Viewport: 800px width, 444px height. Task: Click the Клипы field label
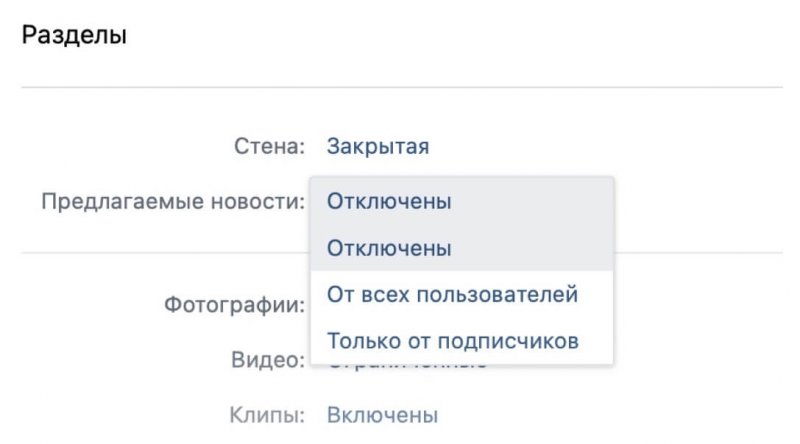[266, 414]
